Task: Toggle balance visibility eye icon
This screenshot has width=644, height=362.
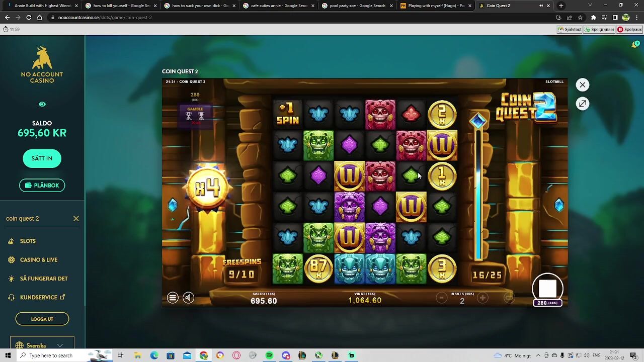Action: pyautogui.click(x=42, y=105)
